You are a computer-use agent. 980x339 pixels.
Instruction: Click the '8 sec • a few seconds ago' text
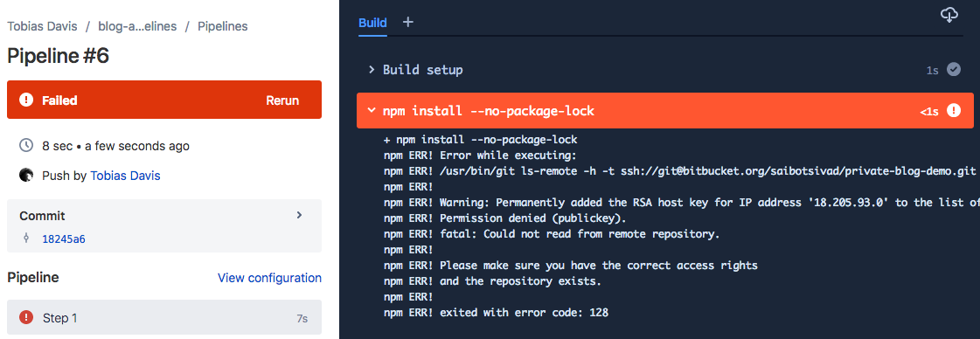point(115,146)
